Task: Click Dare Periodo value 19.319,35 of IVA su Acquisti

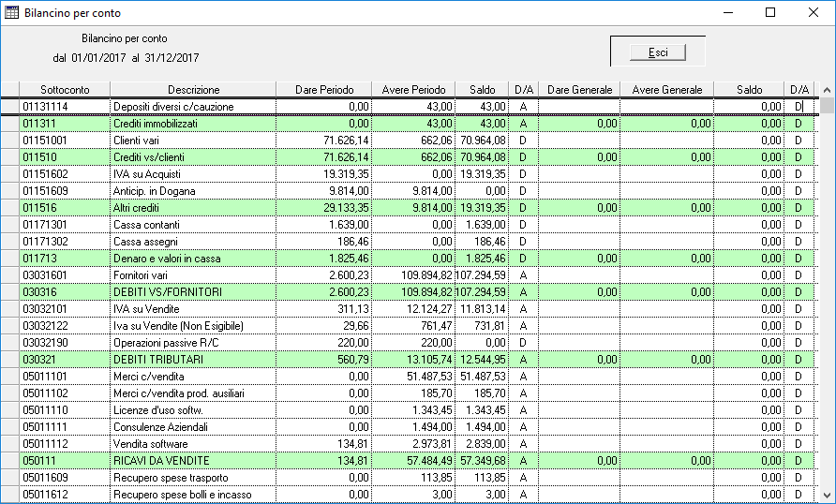Action: pyautogui.click(x=346, y=174)
